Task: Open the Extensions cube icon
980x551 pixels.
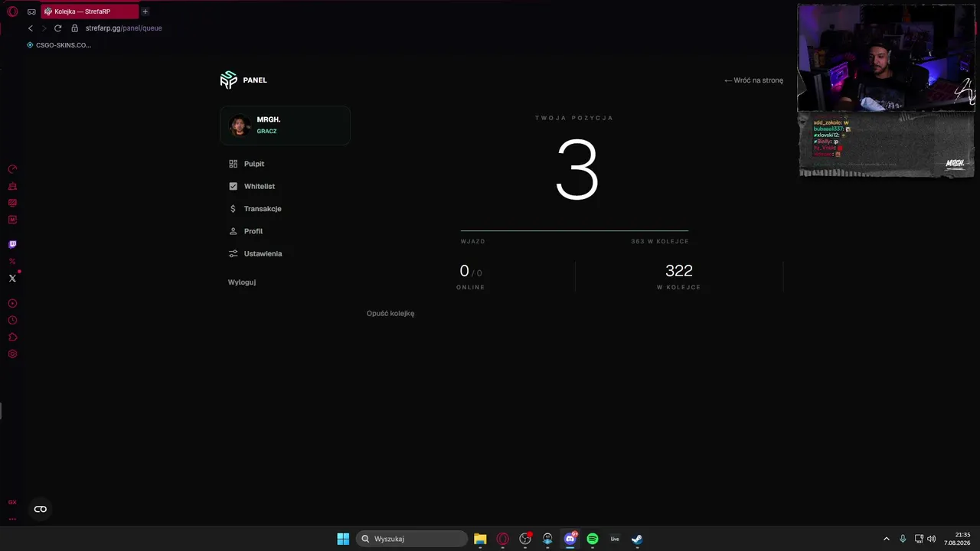Action: tap(12, 337)
